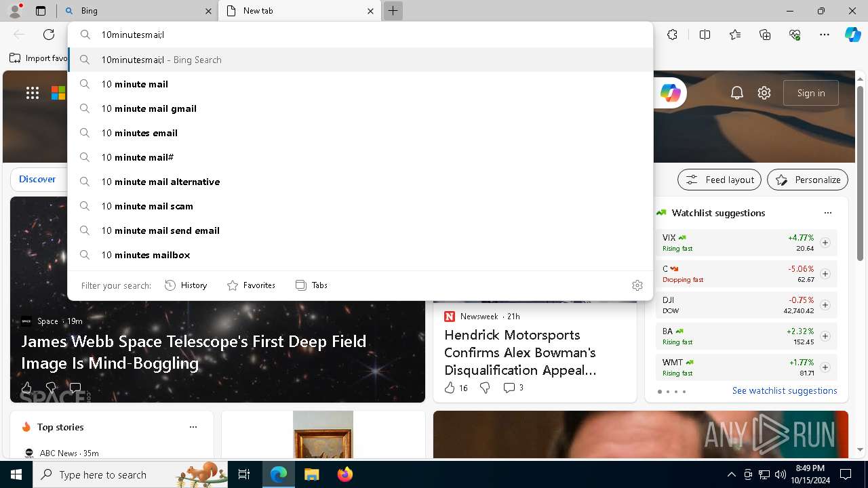Launch Firefox from taskbar
Image resolution: width=868 pixels, height=488 pixels.
point(344,474)
